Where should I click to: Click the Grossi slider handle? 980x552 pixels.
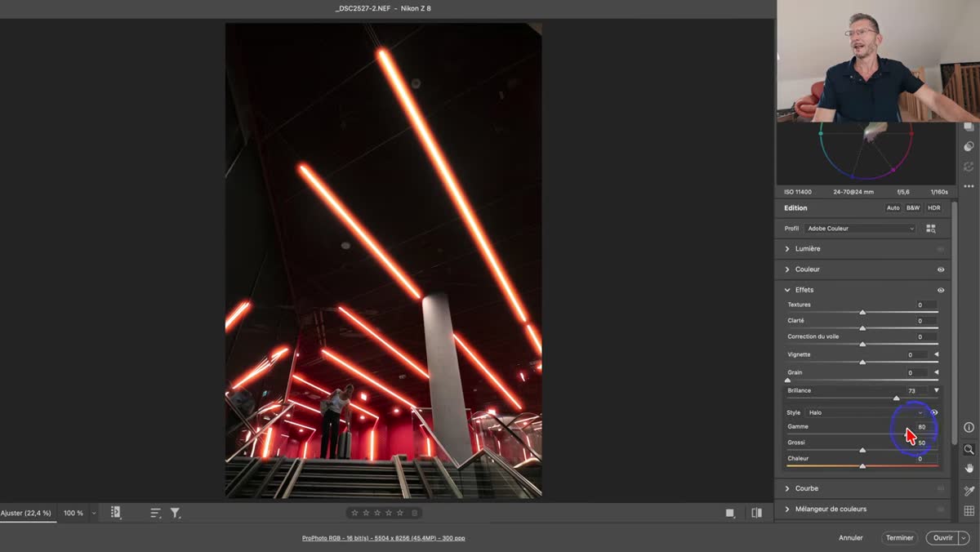click(862, 450)
